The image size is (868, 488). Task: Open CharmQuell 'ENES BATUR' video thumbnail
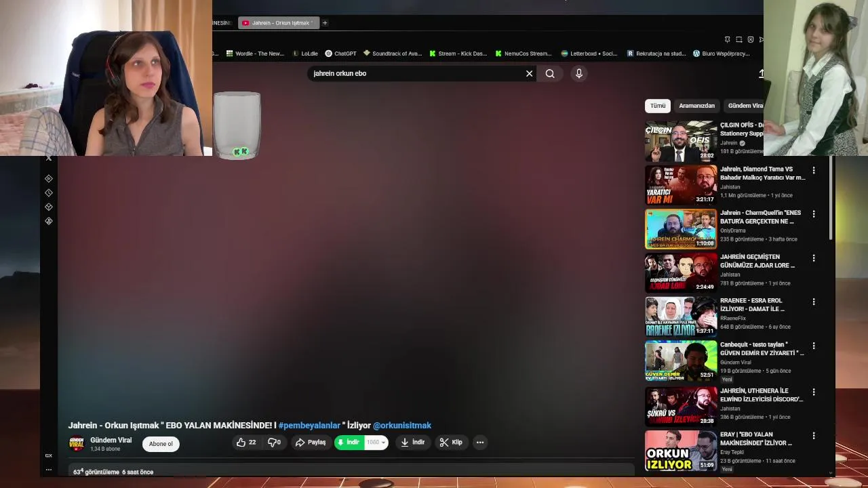click(681, 229)
